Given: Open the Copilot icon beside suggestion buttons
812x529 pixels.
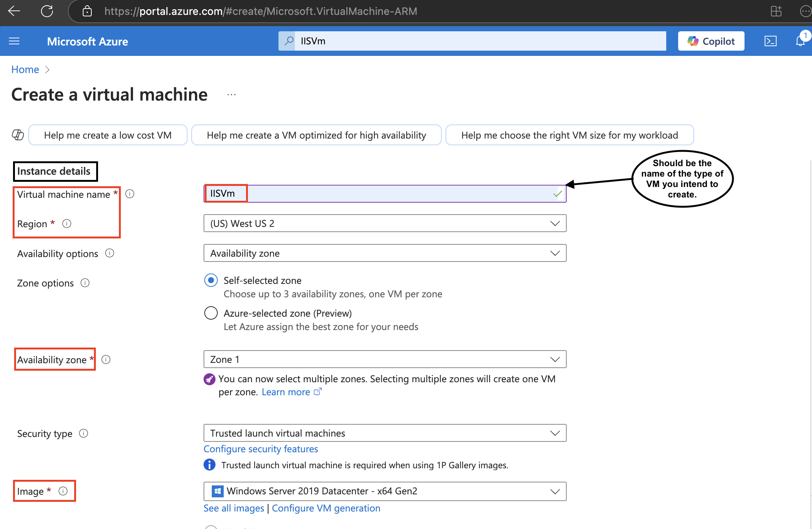Looking at the screenshot, I should 18,135.
